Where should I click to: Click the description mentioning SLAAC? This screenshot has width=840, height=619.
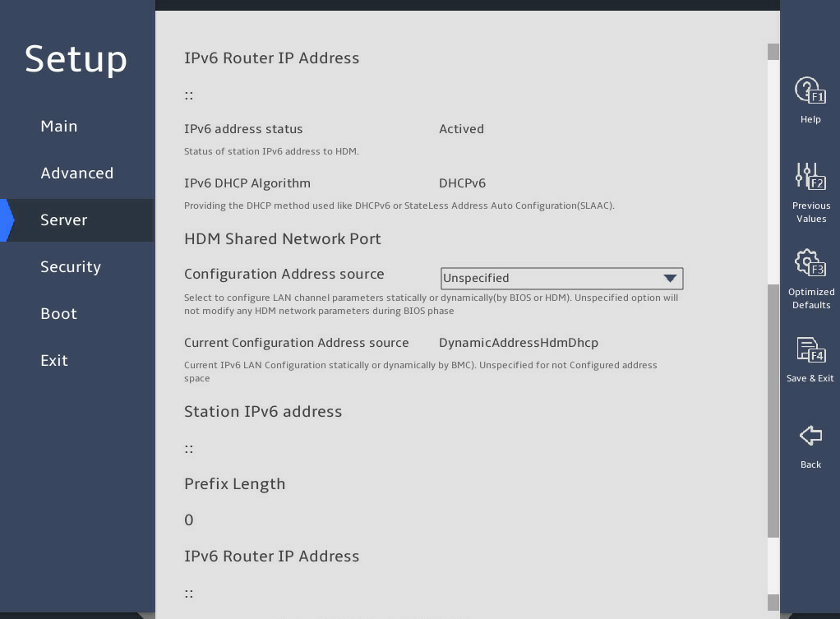tap(399, 206)
